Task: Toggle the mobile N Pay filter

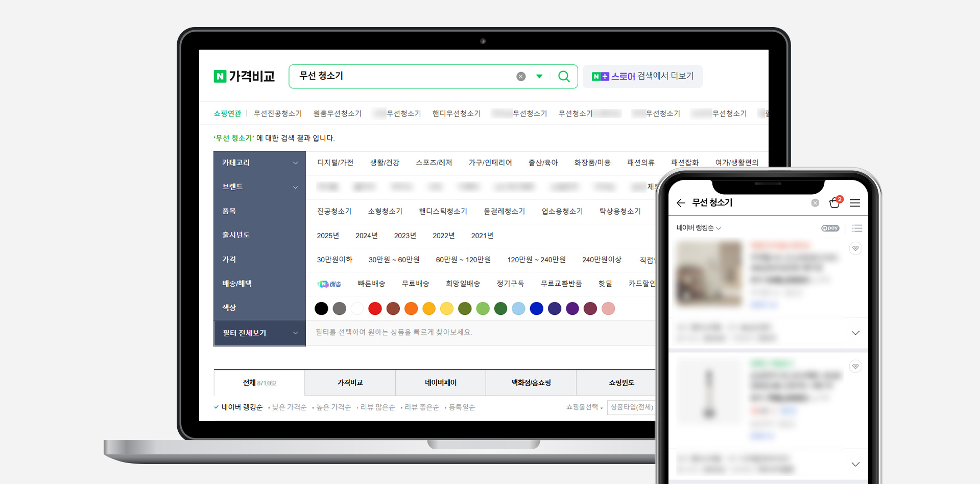Action: pyautogui.click(x=830, y=228)
